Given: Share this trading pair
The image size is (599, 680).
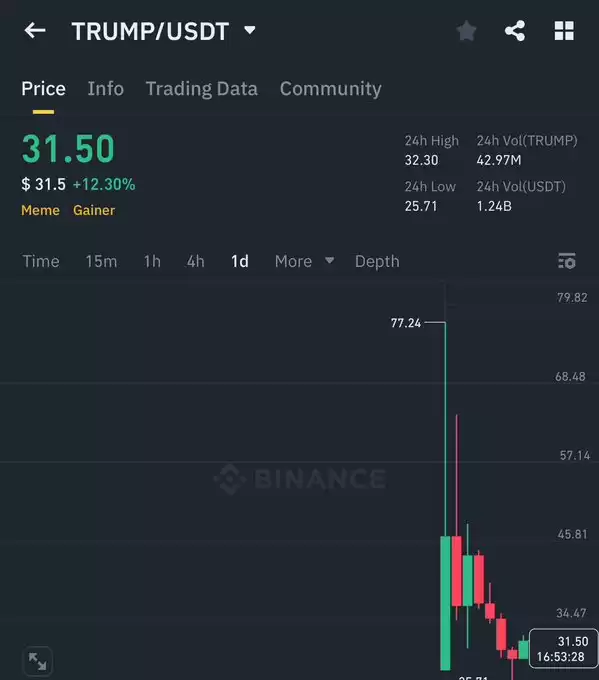Looking at the screenshot, I should tap(515, 31).
